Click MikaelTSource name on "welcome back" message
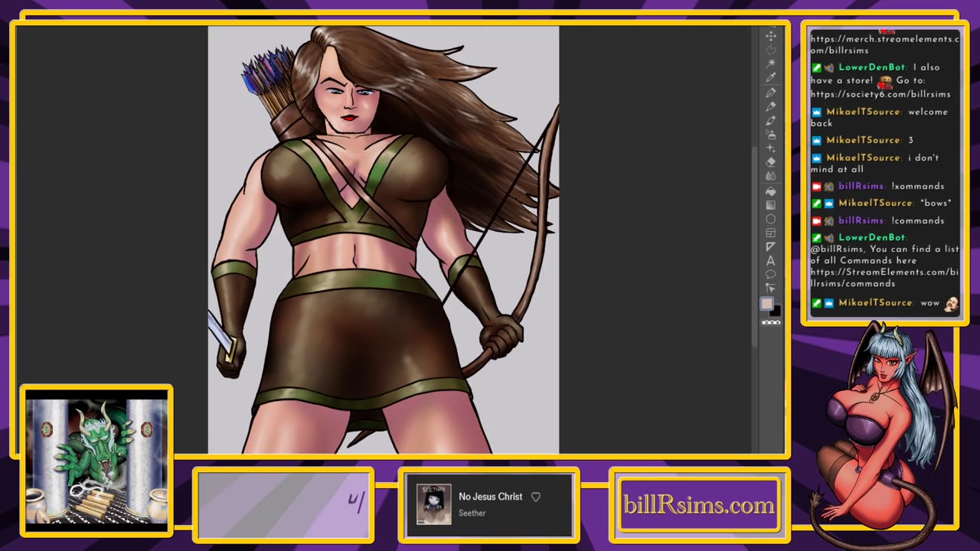The height and width of the screenshot is (551, 980). (x=864, y=112)
